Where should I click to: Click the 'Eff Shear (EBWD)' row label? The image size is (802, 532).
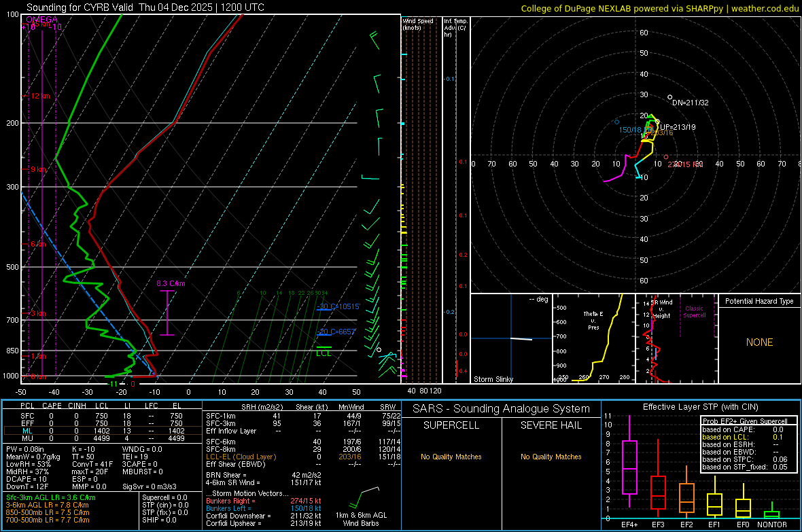pyautogui.click(x=236, y=464)
